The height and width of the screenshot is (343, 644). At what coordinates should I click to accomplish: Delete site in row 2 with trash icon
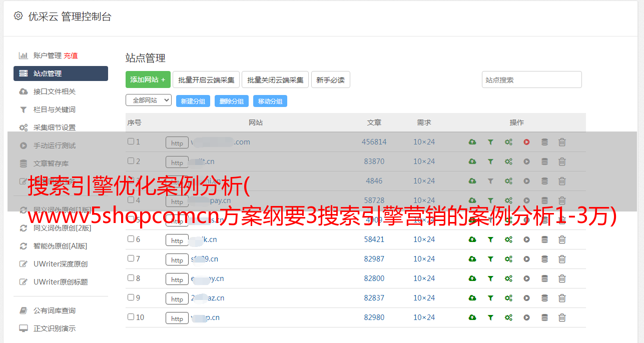[562, 161]
